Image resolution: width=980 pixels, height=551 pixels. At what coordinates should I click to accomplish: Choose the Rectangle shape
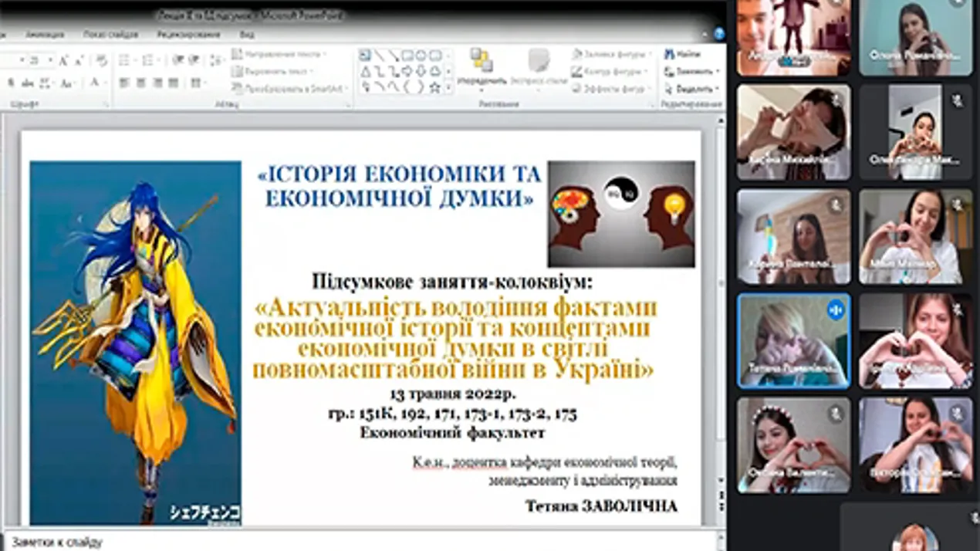[x=407, y=56]
